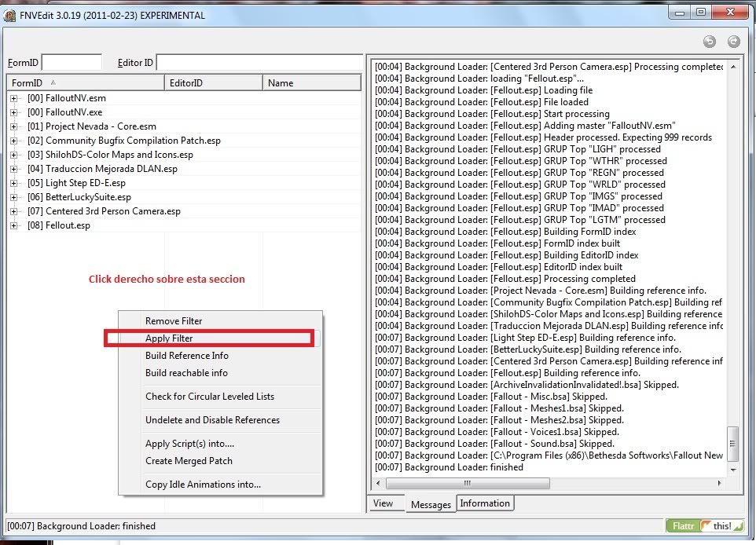This screenshot has width=756, height=545.
Task: Click log line 'GRUP Top "WTHR" processed'
Action: (x=521, y=161)
